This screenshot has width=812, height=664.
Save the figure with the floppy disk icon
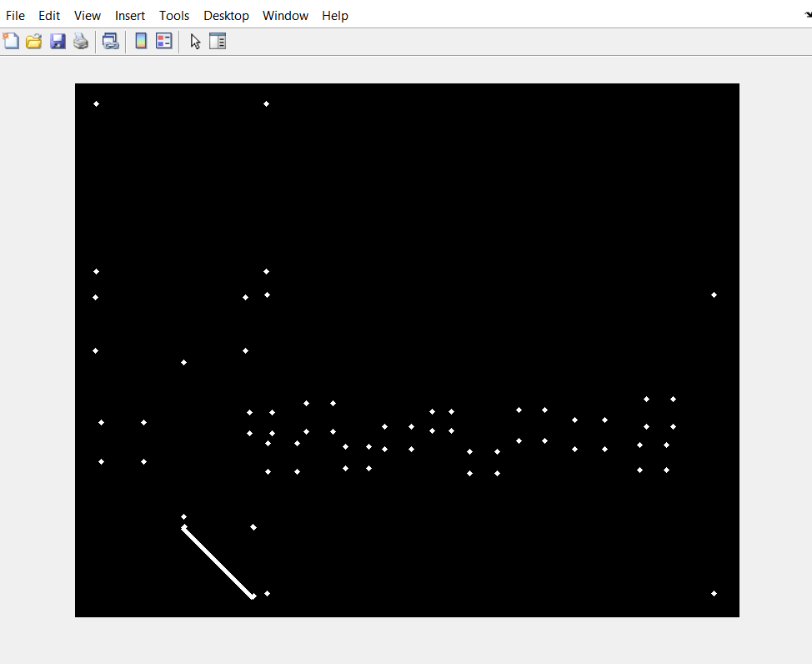point(58,40)
